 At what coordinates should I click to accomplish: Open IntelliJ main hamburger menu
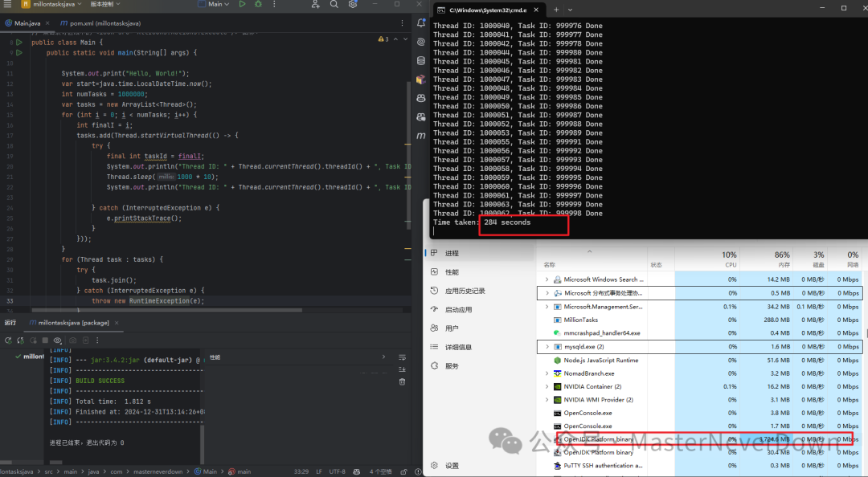8,4
